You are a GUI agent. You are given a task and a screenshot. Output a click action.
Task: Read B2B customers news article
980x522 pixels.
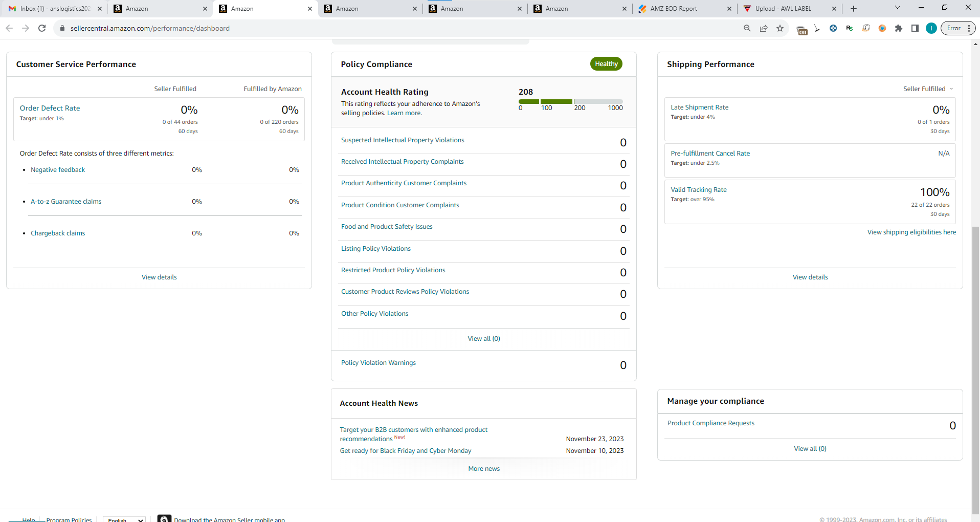point(414,434)
